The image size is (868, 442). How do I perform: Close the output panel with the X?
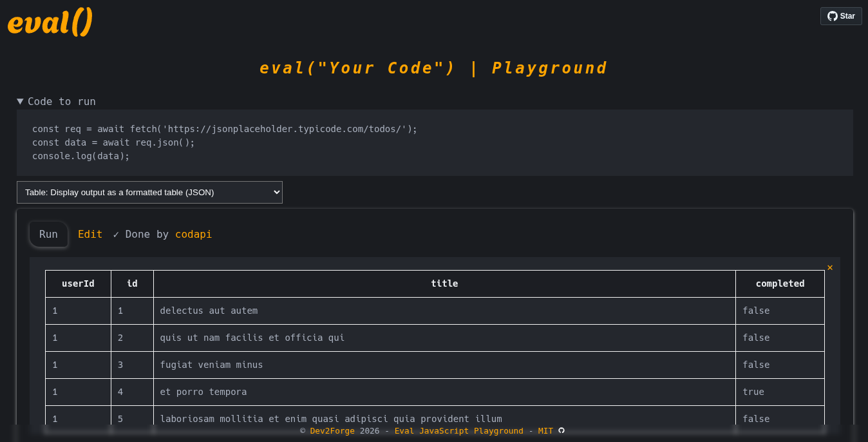(830, 267)
